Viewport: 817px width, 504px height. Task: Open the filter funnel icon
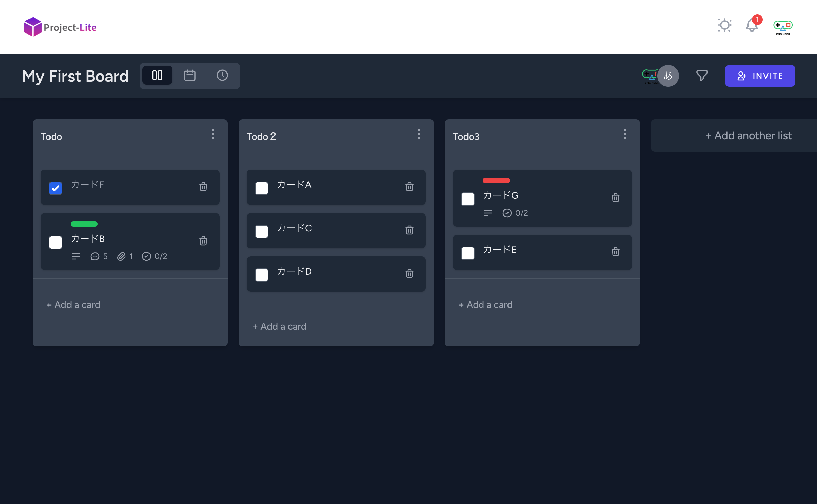tap(701, 76)
